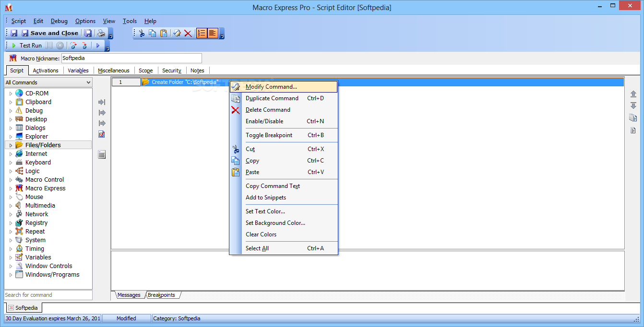The height and width of the screenshot is (327, 644).
Task: Click the pencil edit command toolbar icon
Action: (177, 33)
